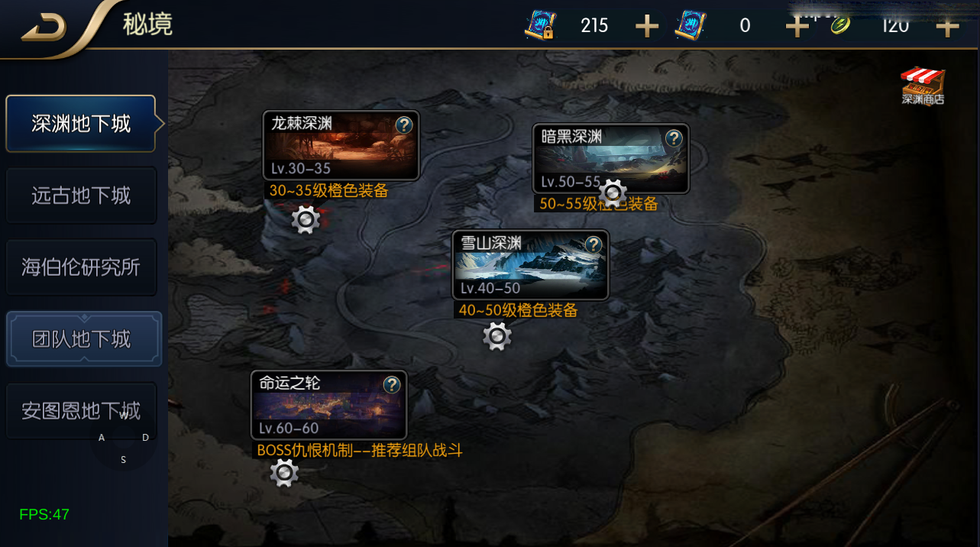Click help icon on 雪山深渊 card
The width and height of the screenshot is (980, 547).
coord(593,244)
